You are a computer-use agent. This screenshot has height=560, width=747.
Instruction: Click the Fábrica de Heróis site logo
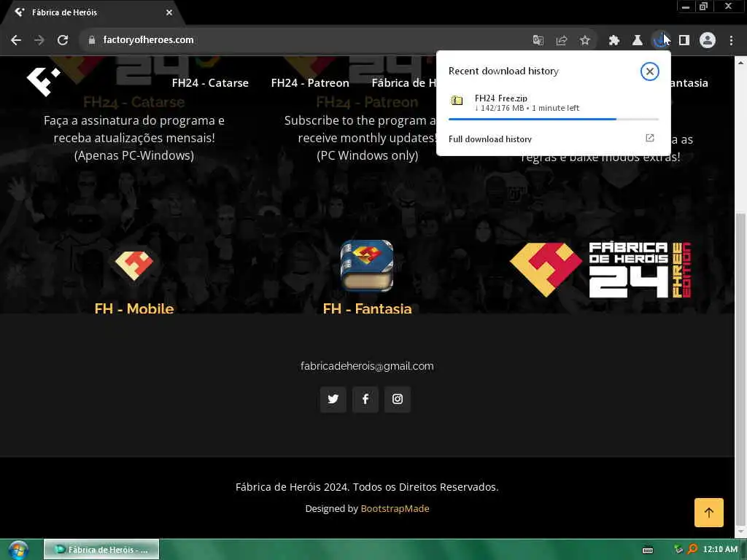(x=43, y=82)
